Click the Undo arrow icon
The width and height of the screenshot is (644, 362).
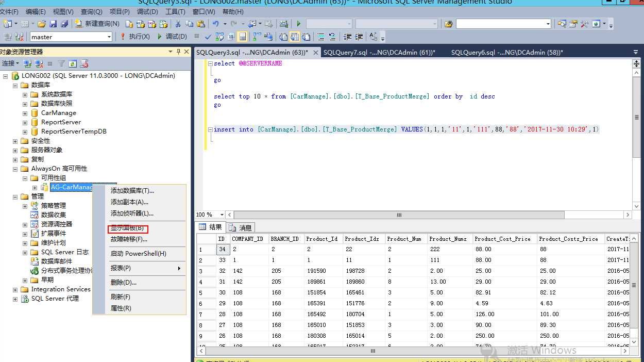coord(215,24)
